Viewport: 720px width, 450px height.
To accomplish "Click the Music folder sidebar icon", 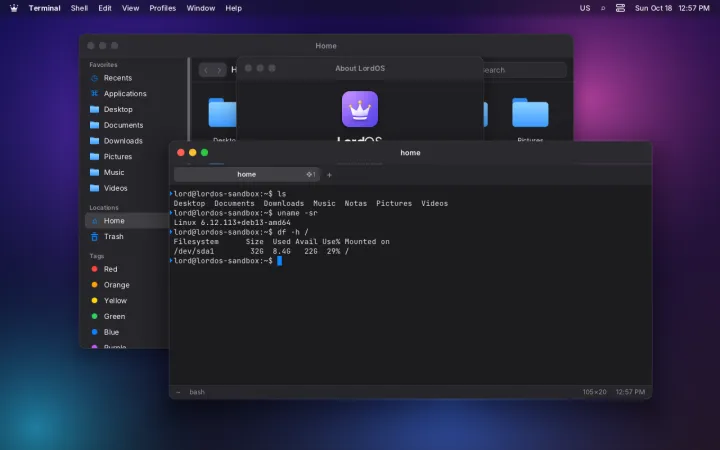I will [94, 172].
